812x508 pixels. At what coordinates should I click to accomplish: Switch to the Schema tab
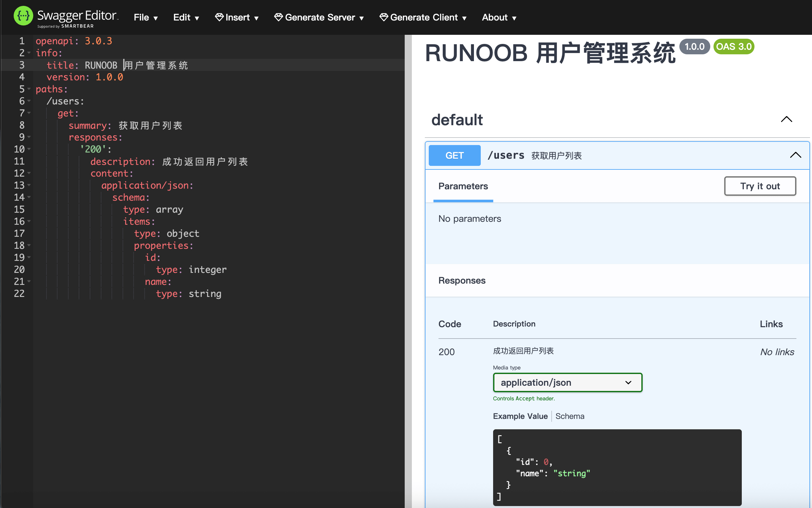570,416
